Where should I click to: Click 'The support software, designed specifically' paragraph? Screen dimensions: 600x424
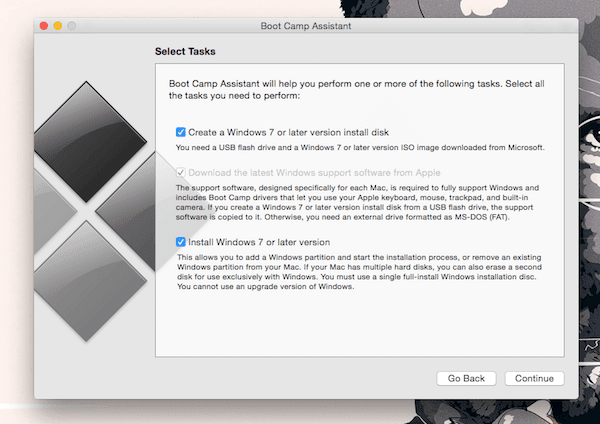[357, 202]
